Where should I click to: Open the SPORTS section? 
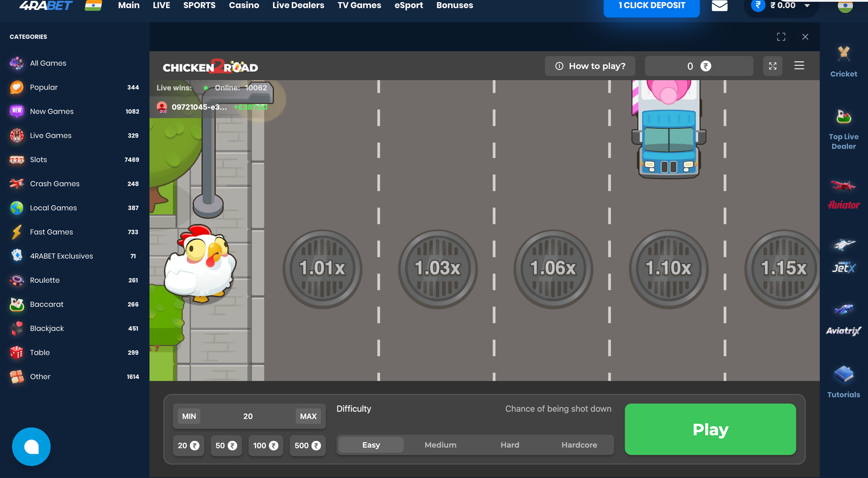tap(200, 5)
